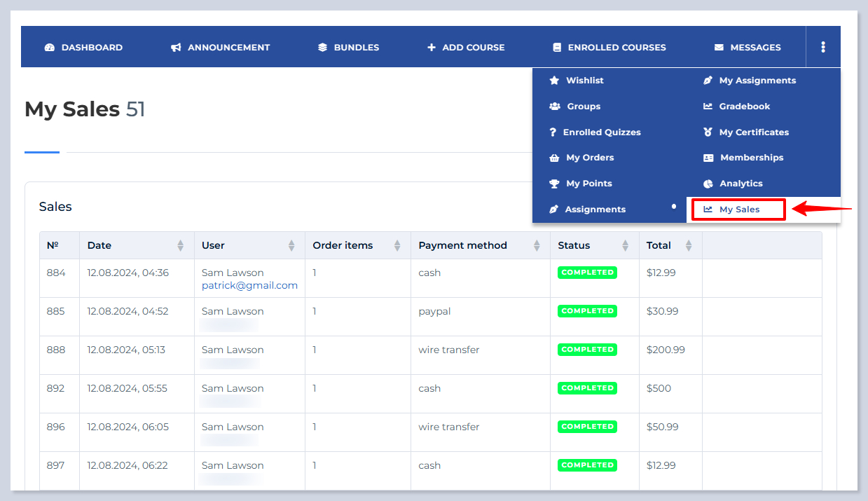This screenshot has width=868, height=501.
Task: Click the Dashboard gauge icon
Action: point(49,48)
